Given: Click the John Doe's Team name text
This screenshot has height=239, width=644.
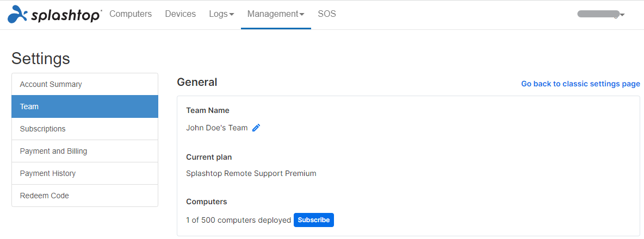Looking at the screenshot, I should coord(217,128).
